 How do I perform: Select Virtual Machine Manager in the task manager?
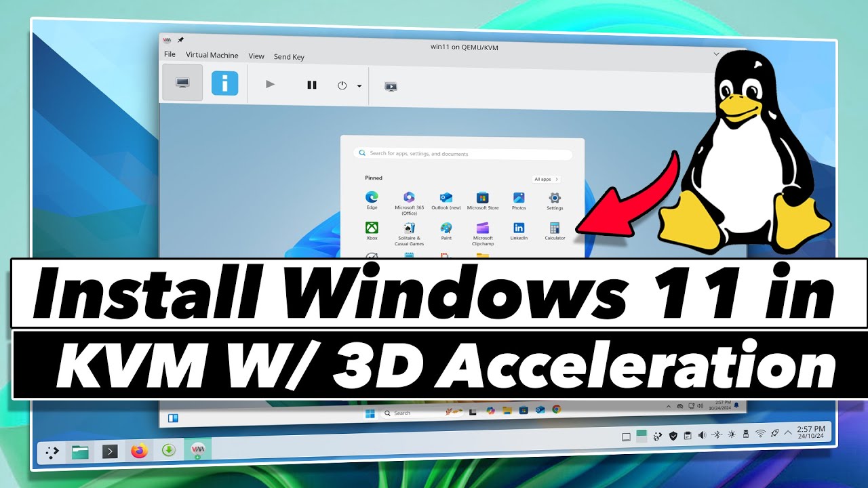tap(199, 449)
